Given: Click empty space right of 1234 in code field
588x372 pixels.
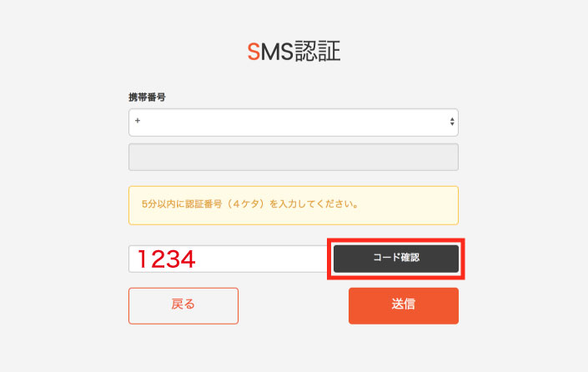Looking at the screenshot, I should tap(263, 259).
